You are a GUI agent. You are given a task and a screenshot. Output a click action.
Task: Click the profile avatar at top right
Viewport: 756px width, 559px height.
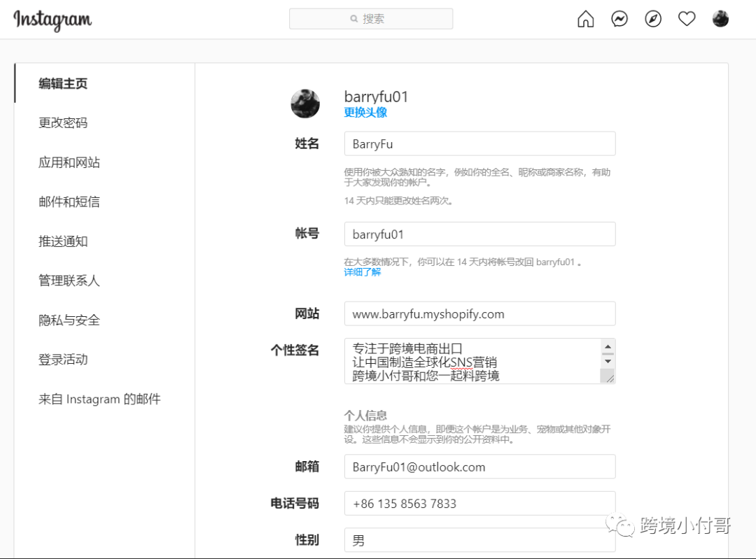point(720,19)
